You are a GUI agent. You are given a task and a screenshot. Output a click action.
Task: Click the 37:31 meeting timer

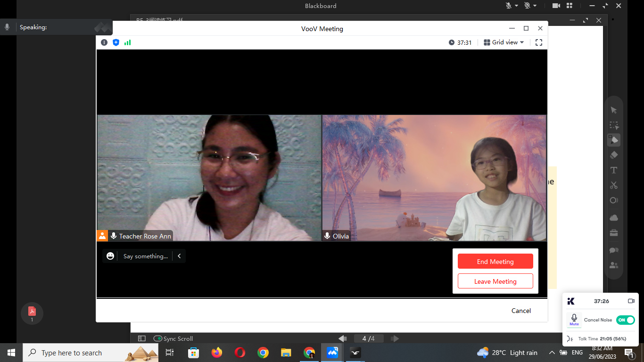(460, 42)
